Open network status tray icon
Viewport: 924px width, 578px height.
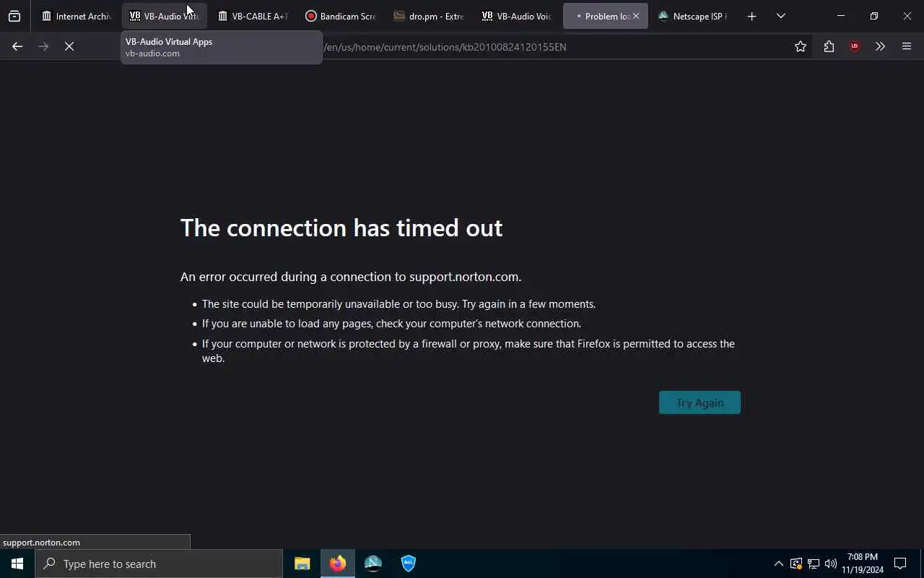click(814, 564)
